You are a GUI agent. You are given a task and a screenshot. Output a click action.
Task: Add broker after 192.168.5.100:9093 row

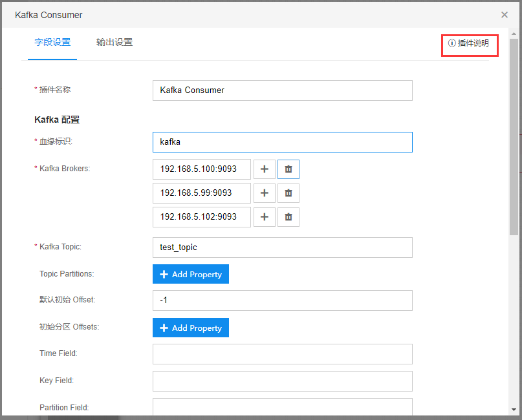[x=265, y=169]
